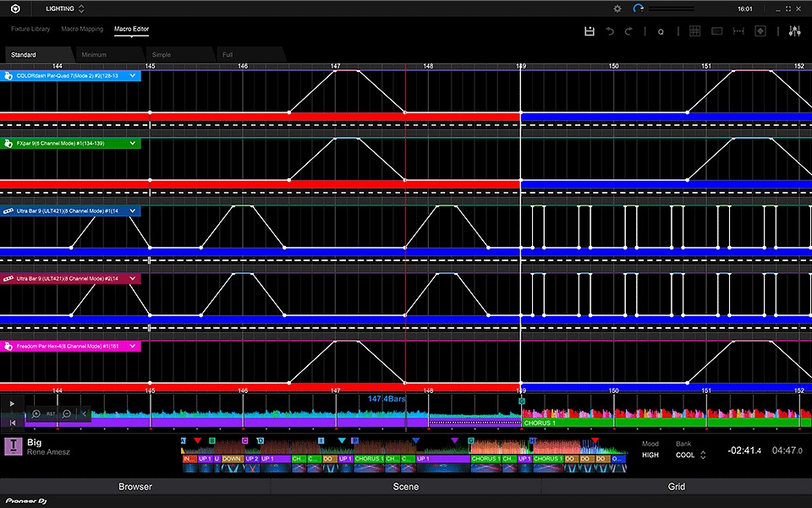Open the mixer sliders icon
812x508 pixels.
[794, 31]
